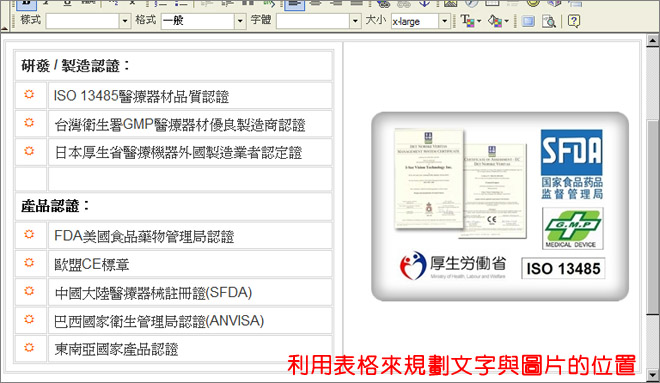The width and height of the screenshot is (660, 383).
Task: Toggle the highlighted Bold button
Action: pyautogui.click(x=27, y=3)
